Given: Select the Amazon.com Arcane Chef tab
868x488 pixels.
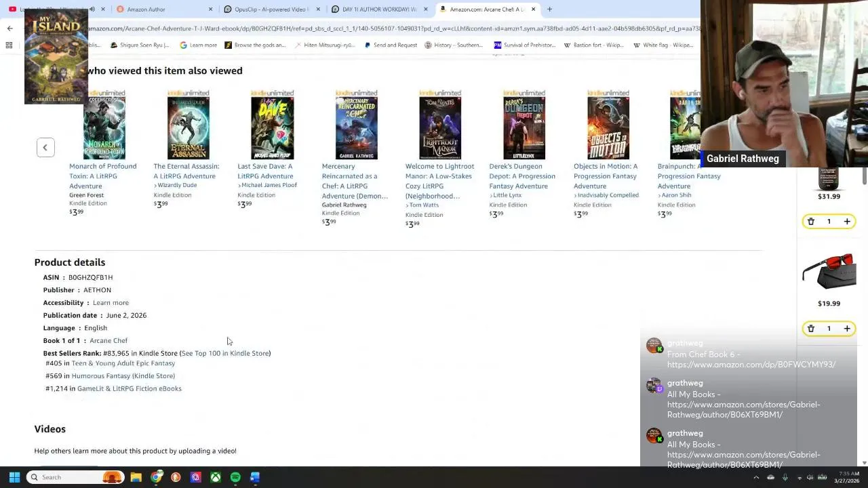Looking at the screenshot, I should [487, 9].
